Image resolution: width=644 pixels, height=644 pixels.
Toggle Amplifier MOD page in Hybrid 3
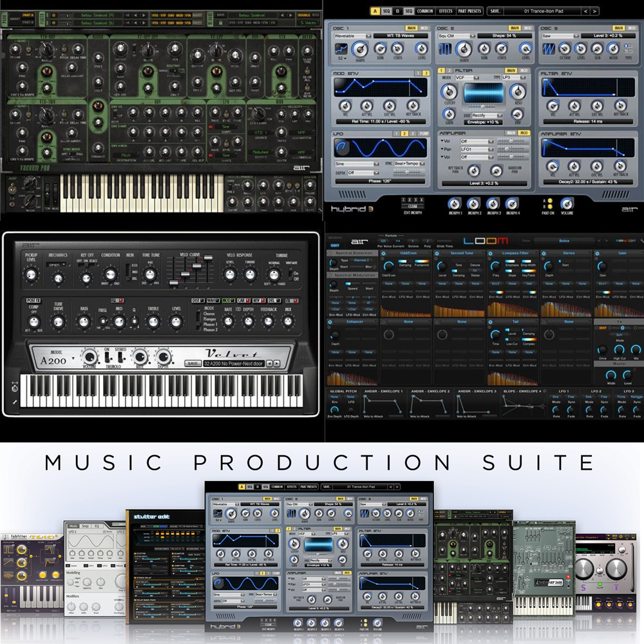(524, 133)
